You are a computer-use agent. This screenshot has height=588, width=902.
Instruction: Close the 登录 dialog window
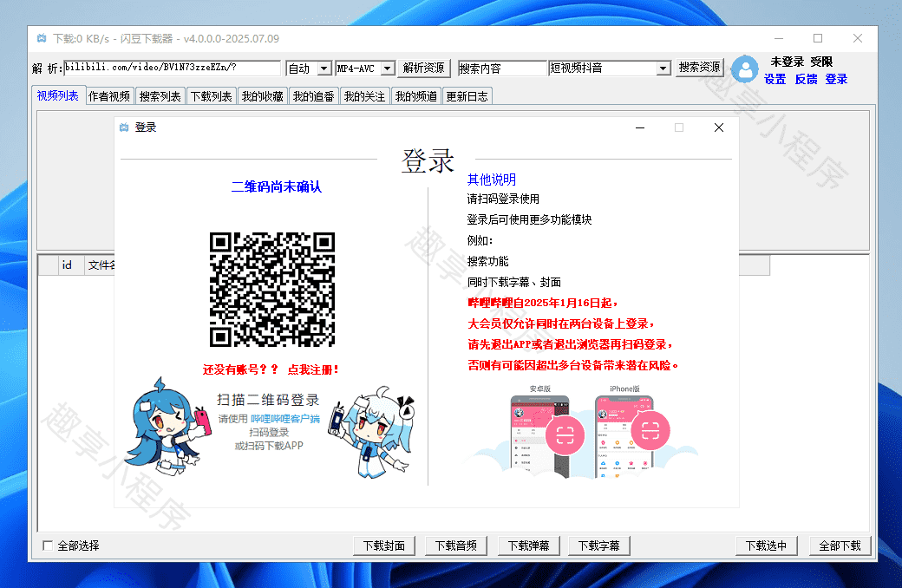point(718,127)
